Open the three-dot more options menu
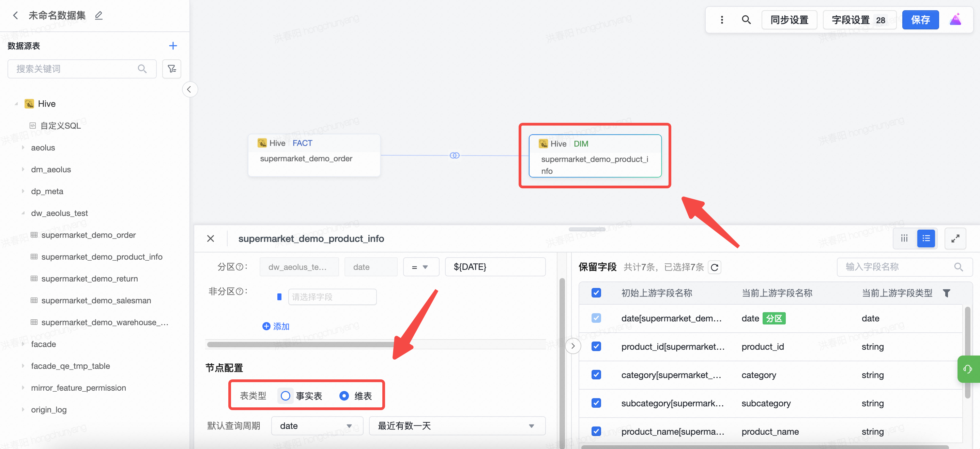 point(722,20)
